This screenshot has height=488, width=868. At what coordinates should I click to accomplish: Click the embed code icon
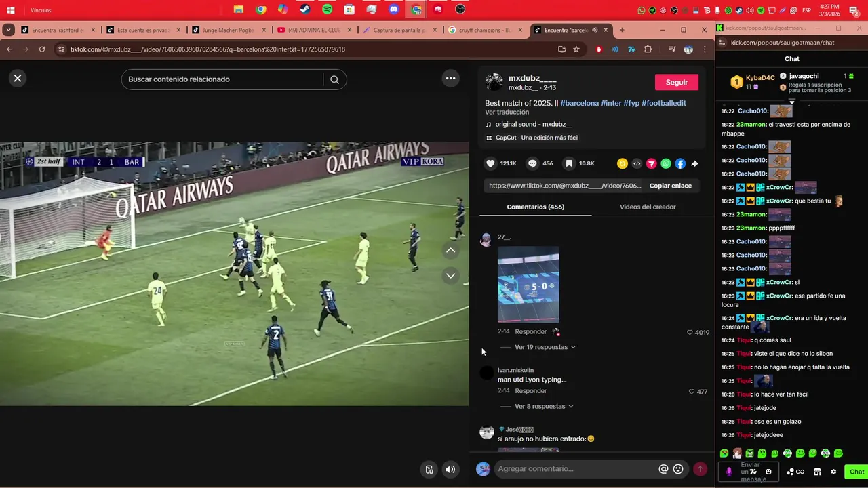637,163
